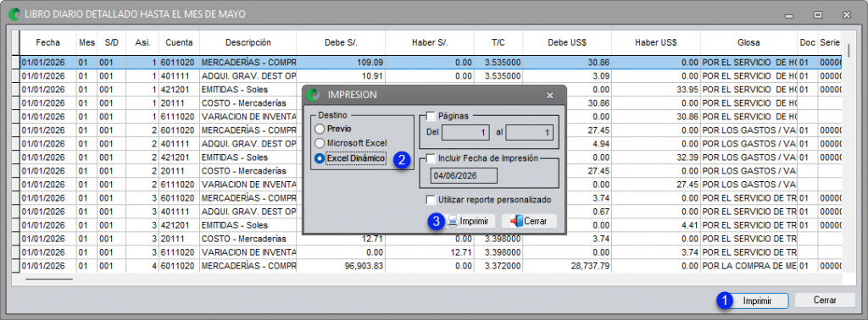Click the Doc column header
Screen dimensions: 868x320
807,42
